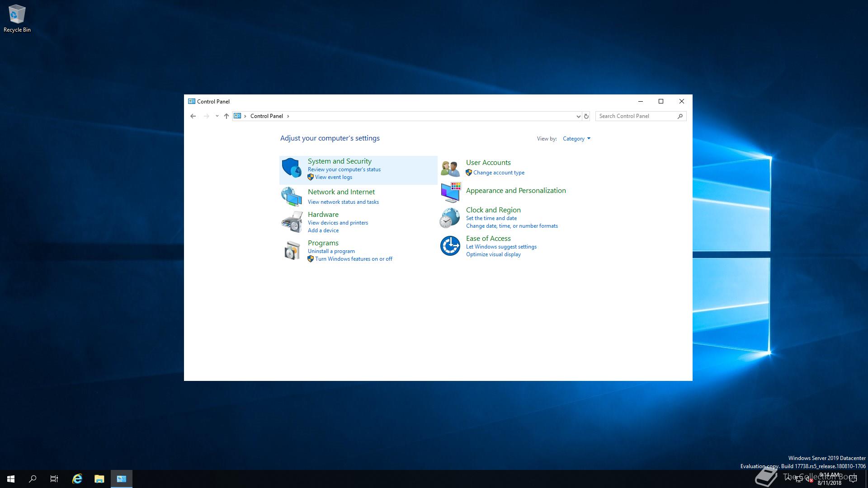868x488 pixels.
Task: Click Let Windows suggest settings
Action: click(x=501, y=247)
